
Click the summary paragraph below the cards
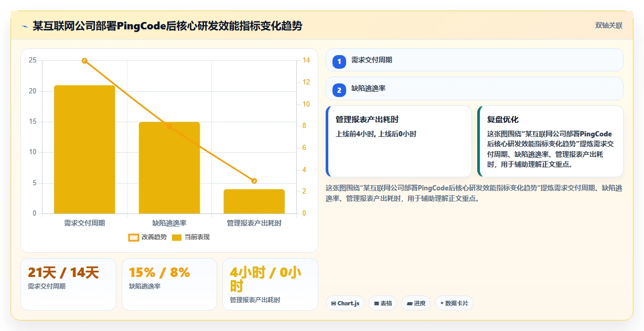click(474, 193)
